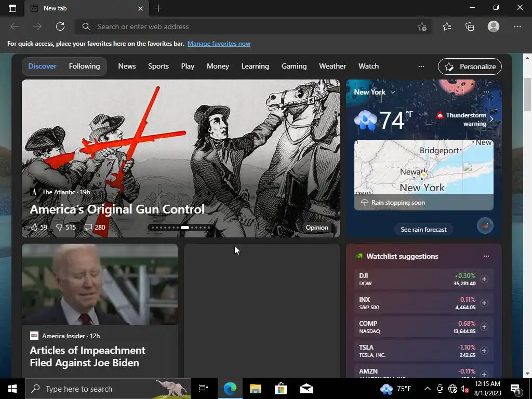This screenshot has height=399, width=532.
Task: Go back to previous page
Action: click(x=14, y=26)
